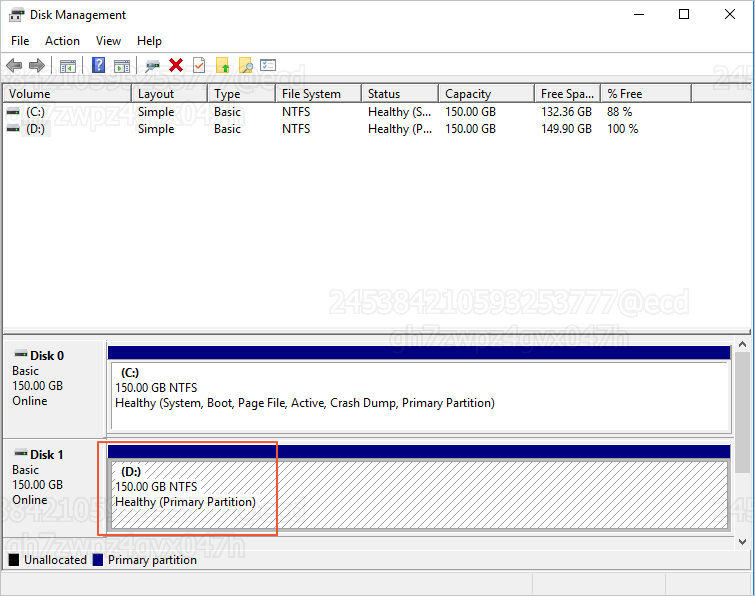Click the drive icon next to (D:) volume

point(13,129)
